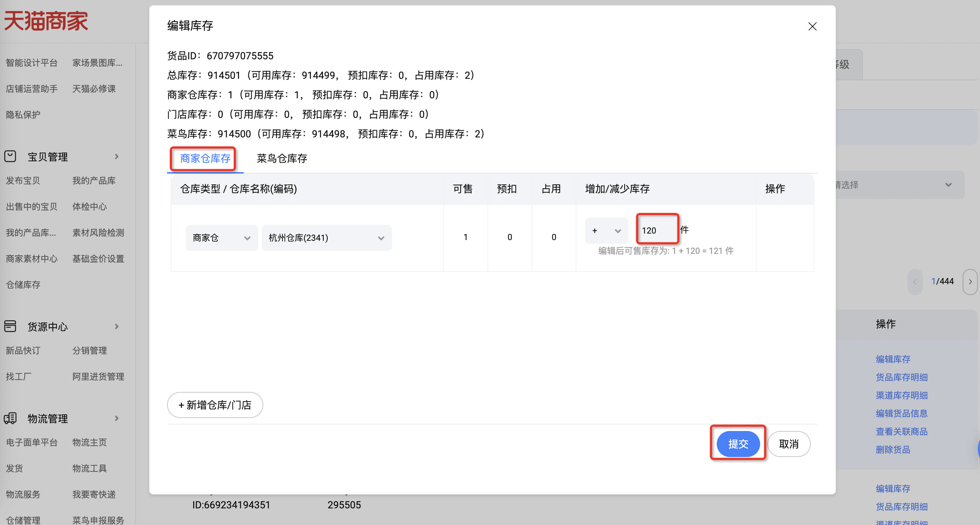This screenshot has height=525, width=980.
Task: Close the 编辑库存 dialog with X icon
Action: pos(812,26)
